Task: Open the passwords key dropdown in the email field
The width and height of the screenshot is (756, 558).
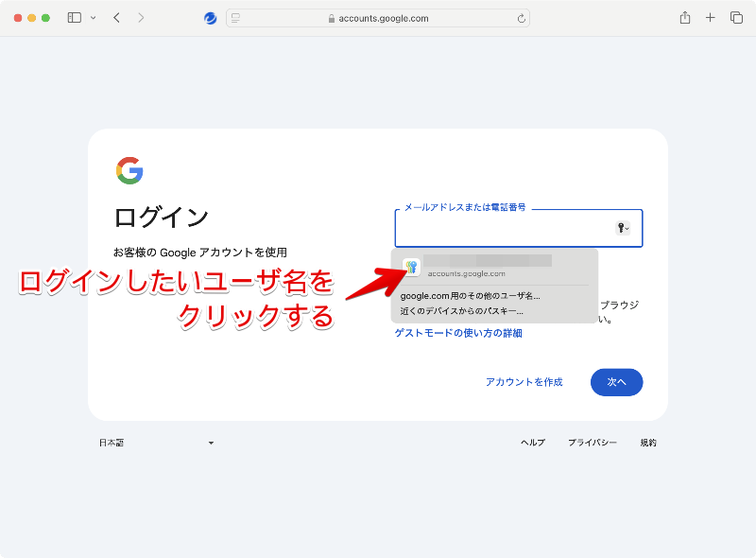Action: (623, 228)
